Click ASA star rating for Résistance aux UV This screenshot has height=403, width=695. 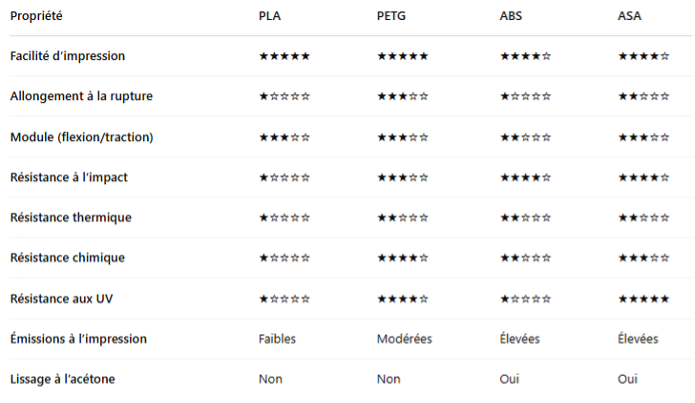pyautogui.click(x=644, y=298)
